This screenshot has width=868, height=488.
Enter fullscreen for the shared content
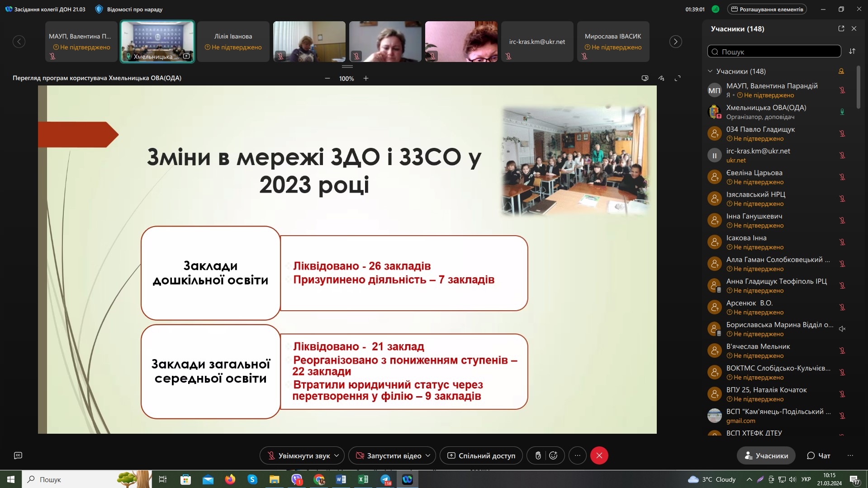[678, 78]
